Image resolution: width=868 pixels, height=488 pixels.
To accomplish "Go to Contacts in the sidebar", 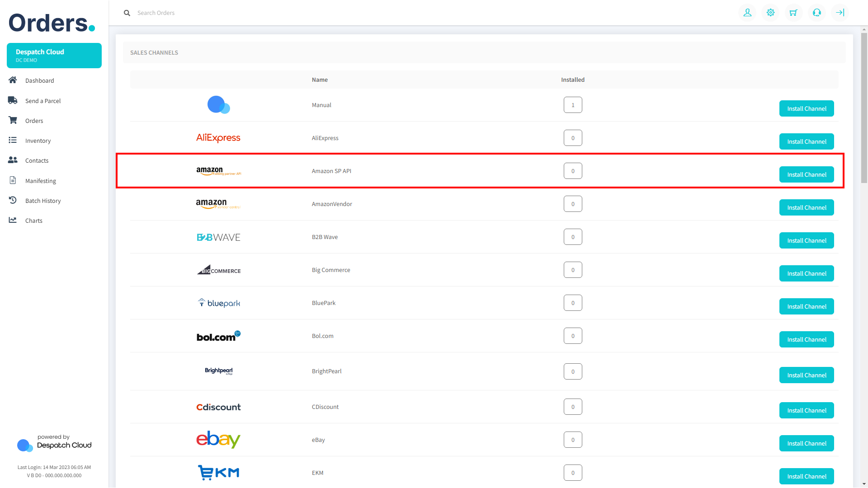I will 37,160.
